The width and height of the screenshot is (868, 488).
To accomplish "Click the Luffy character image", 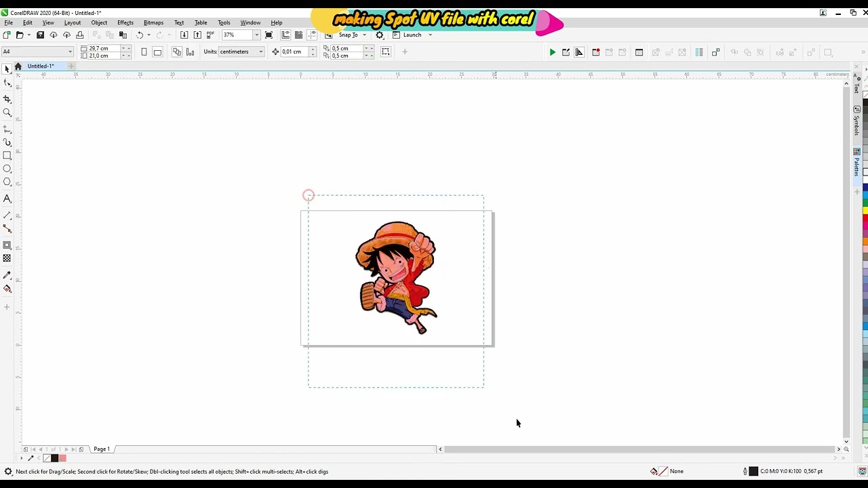I will tap(397, 277).
